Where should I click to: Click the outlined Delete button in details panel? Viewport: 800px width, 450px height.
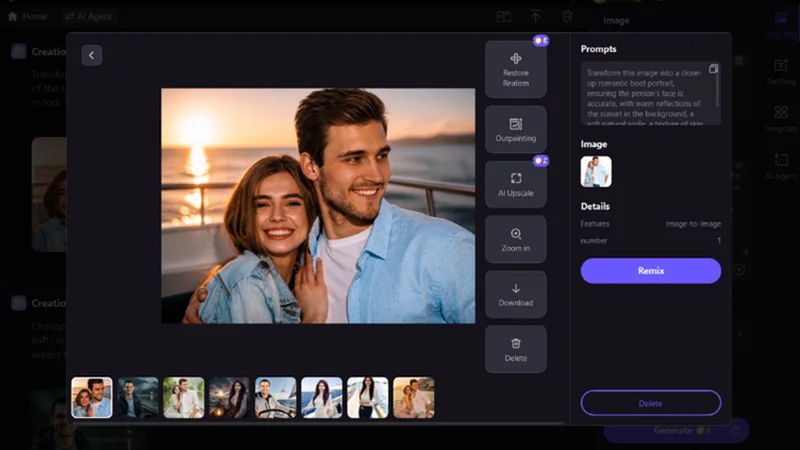(651, 403)
